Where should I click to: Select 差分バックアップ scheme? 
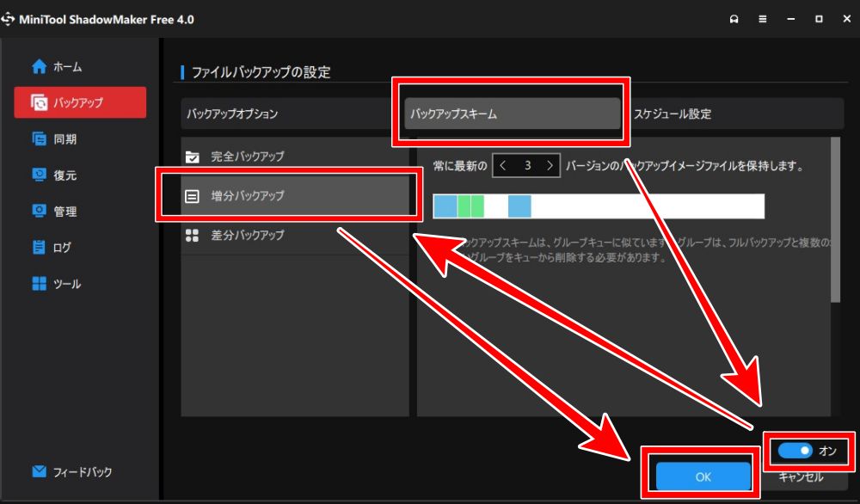pos(295,236)
